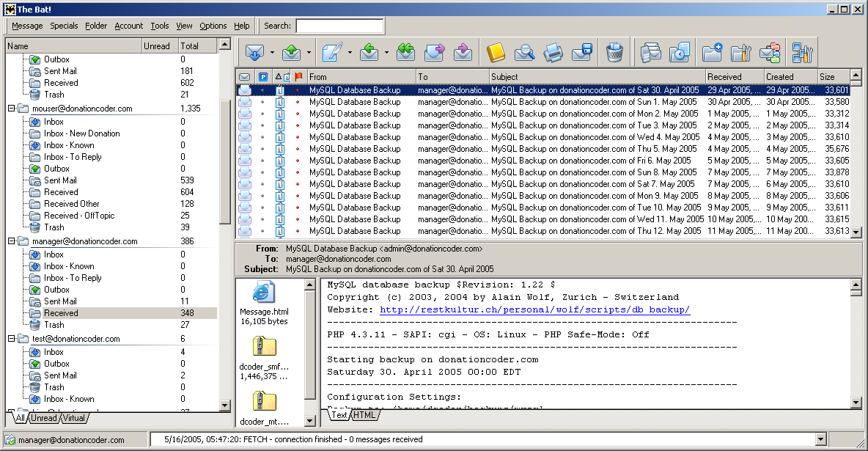Viewport: 868px width, 451px height.
Task: Open the Message menu
Action: click(x=27, y=26)
